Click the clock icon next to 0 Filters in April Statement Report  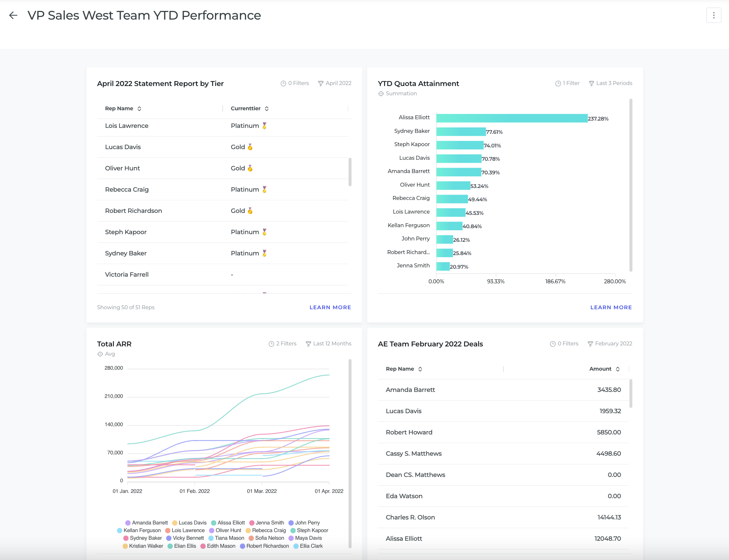click(x=283, y=83)
